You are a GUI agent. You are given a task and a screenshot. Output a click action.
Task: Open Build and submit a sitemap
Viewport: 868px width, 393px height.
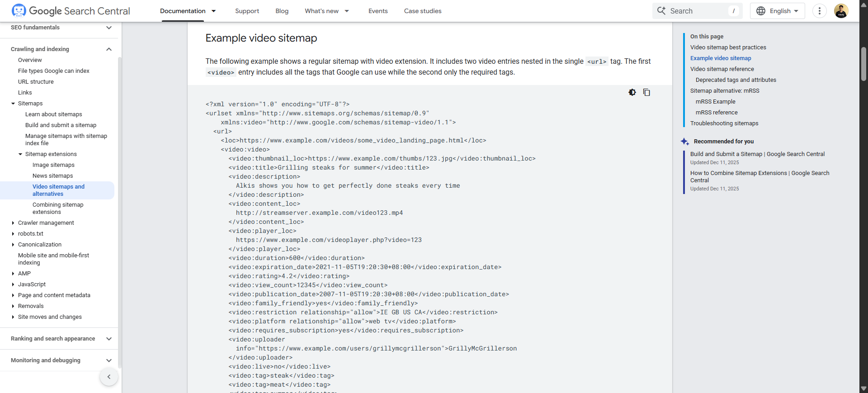point(61,125)
